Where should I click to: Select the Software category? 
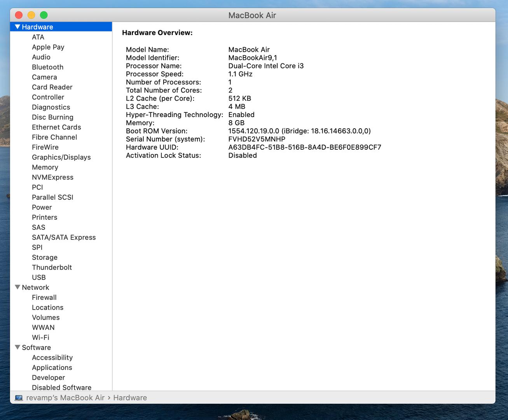36,348
